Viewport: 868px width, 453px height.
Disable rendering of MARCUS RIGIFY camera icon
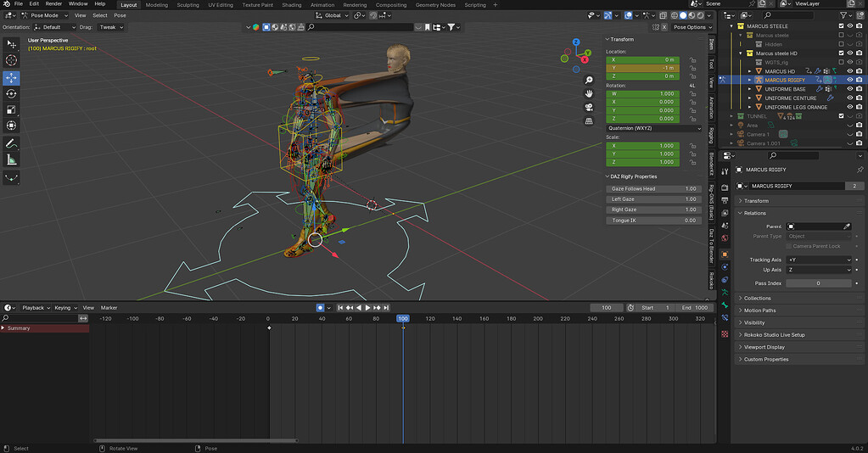[x=860, y=80]
